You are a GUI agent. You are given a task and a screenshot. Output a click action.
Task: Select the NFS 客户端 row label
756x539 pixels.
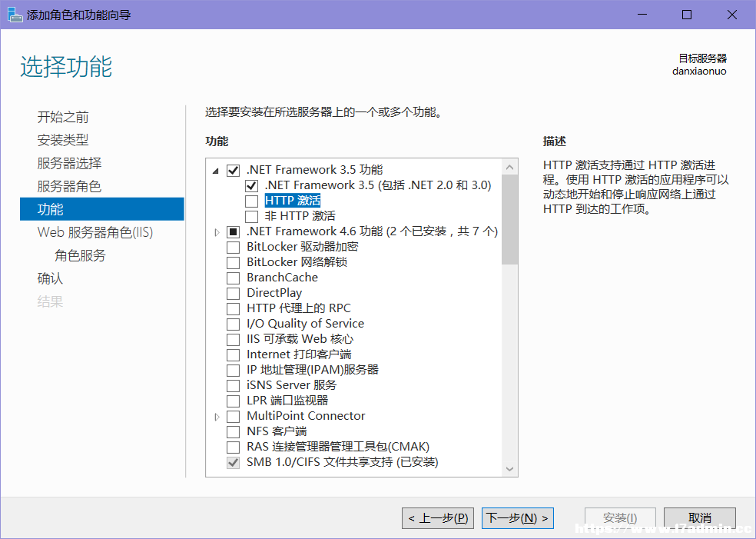coord(277,431)
